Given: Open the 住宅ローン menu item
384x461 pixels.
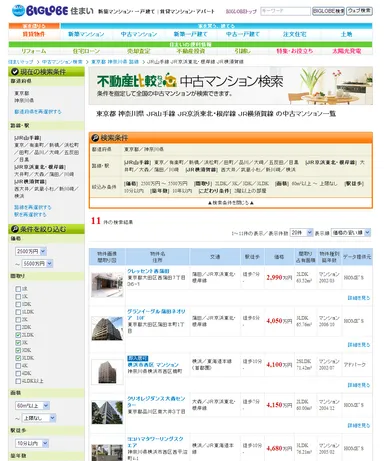Looking at the screenshot, I should [x=86, y=51].
